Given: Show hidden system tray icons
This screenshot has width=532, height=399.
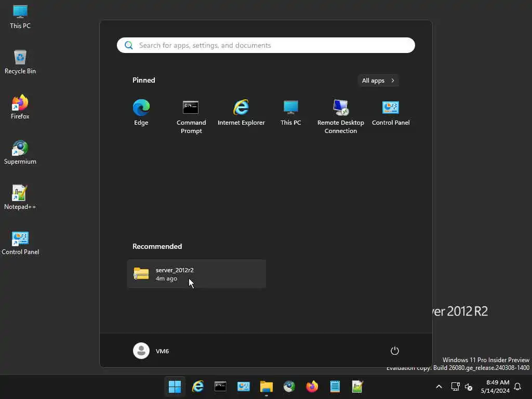Looking at the screenshot, I should [x=438, y=387].
